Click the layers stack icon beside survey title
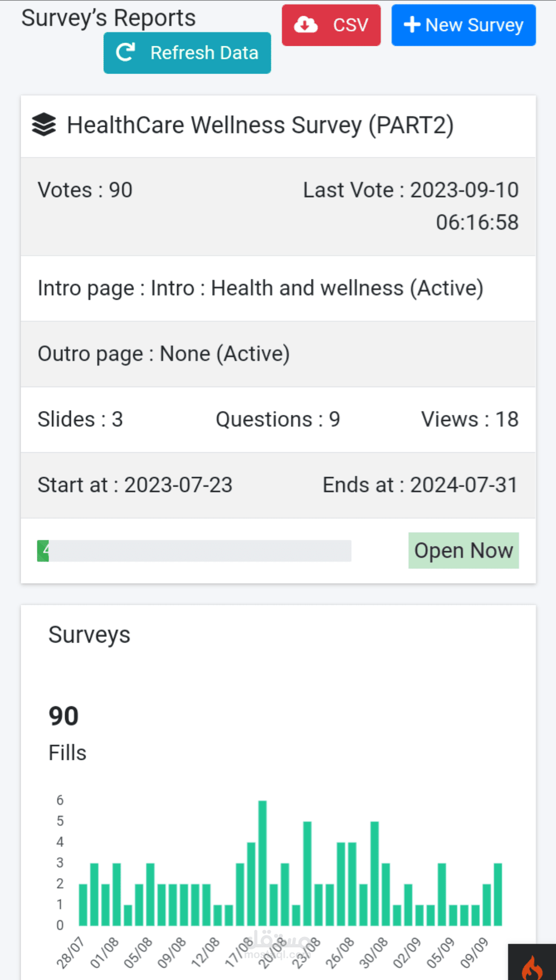 coord(44,125)
